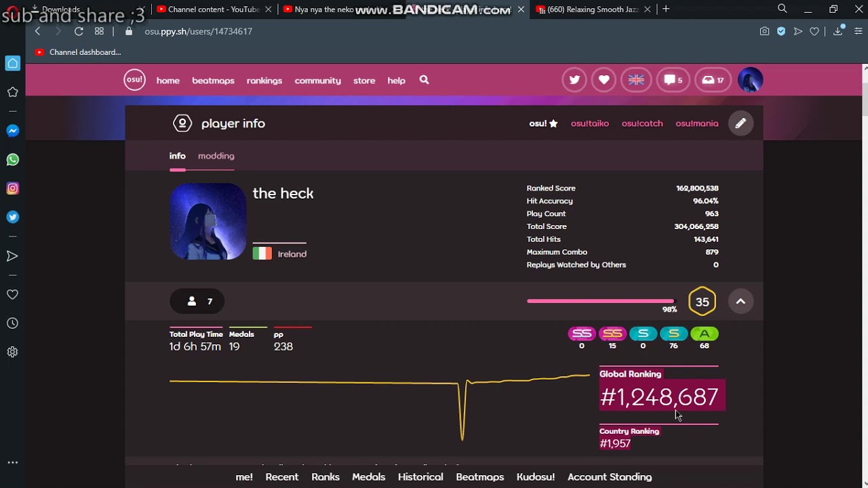Screen dimensions: 868x488
Task: Click the heart supporter icon in header
Action: click(x=604, y=80)
